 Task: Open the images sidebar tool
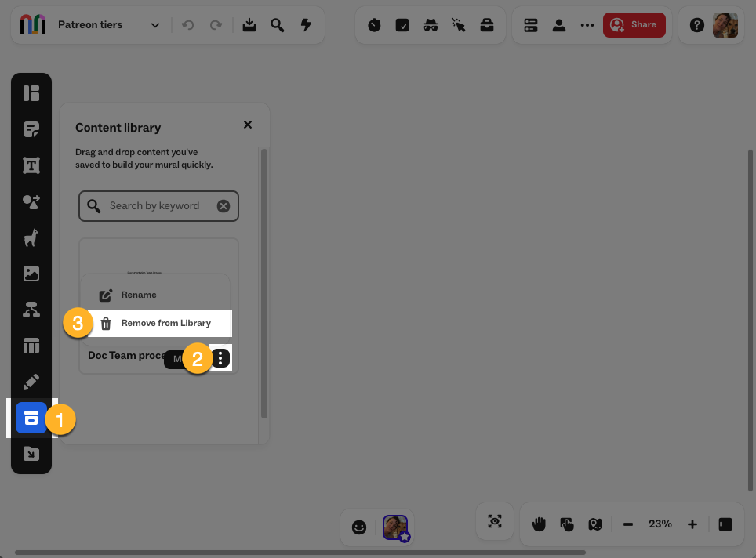point(31,274)
